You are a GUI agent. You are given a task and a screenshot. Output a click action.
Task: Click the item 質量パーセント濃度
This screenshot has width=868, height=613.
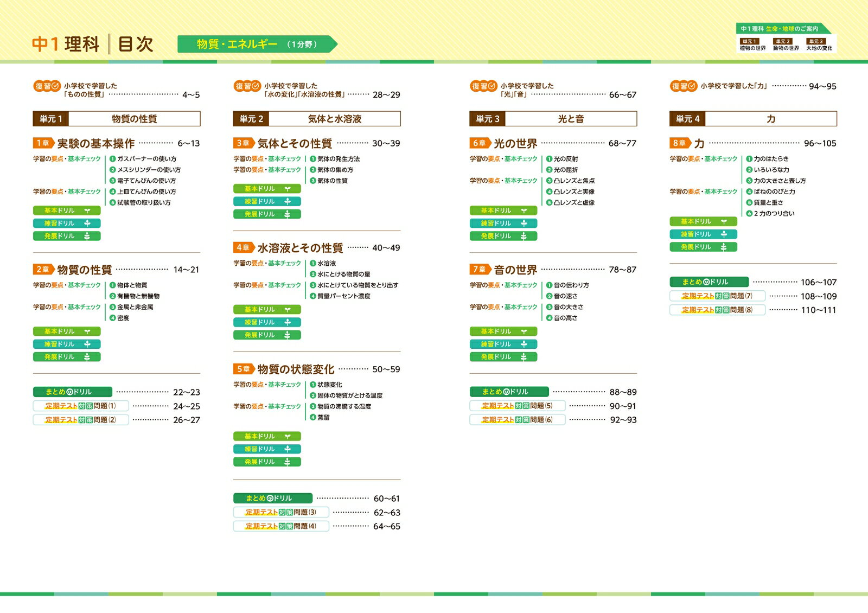[x=340, y=296]
